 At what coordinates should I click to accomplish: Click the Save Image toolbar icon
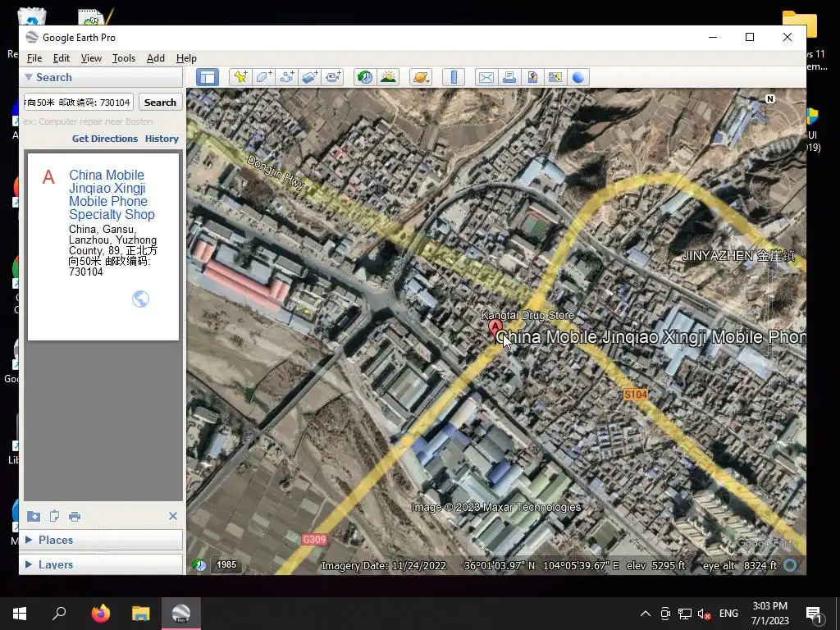coord(532,77)
